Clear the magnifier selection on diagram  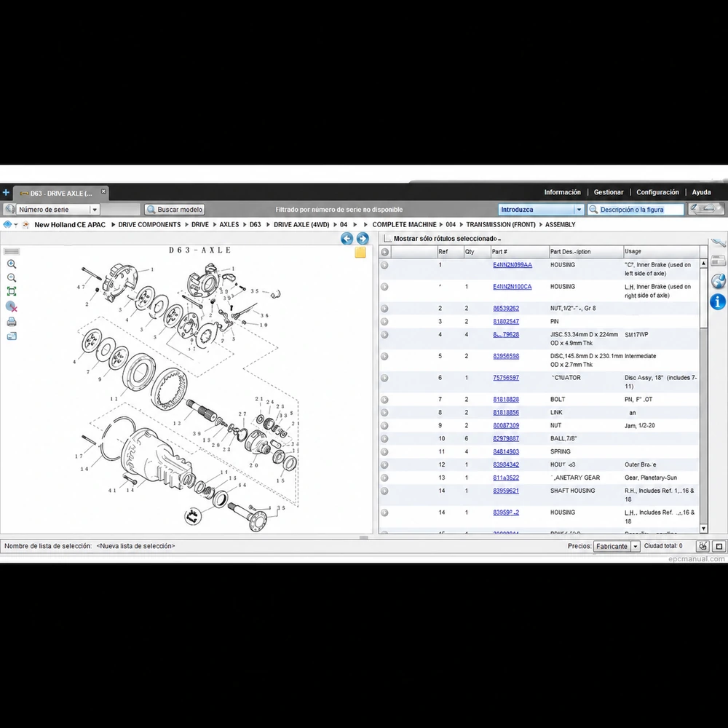coord(12,306)
